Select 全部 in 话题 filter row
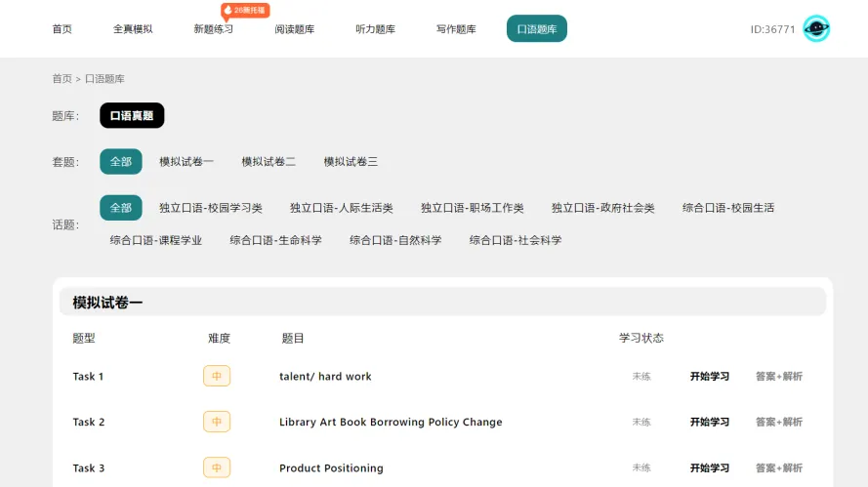868x487 pixels. 121,208
